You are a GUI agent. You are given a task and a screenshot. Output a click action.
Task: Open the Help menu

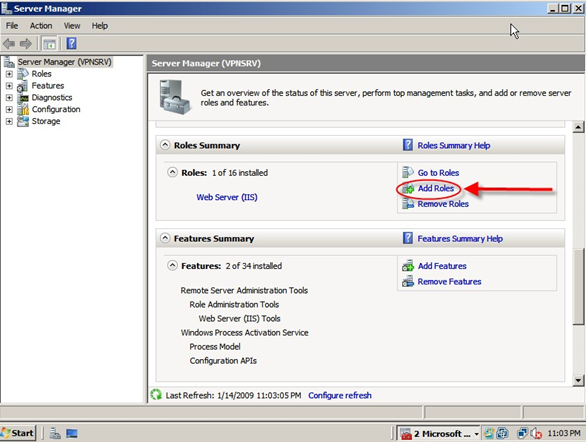[x=100, y=26]
